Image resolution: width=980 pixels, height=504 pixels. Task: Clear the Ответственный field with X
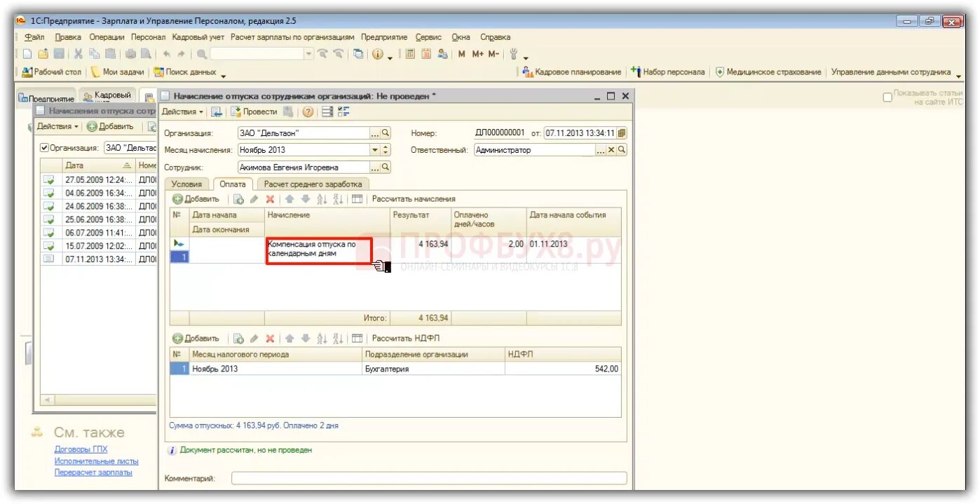611,150
